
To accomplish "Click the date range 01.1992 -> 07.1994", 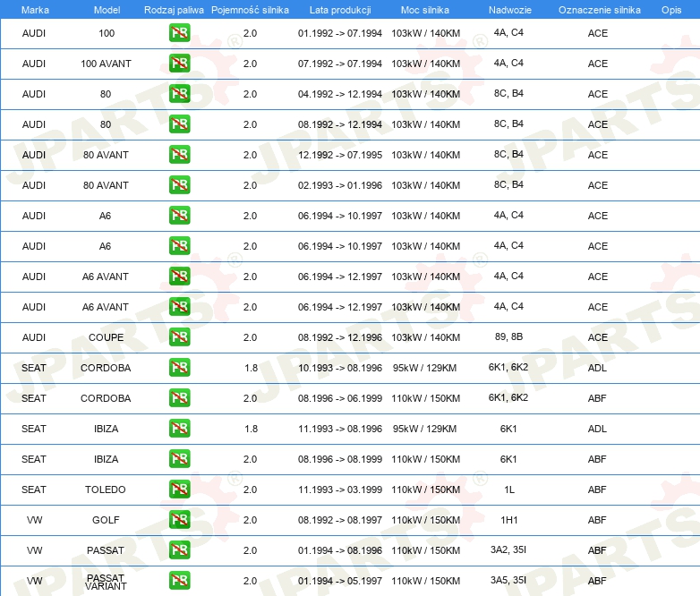I will pos(340,33).
